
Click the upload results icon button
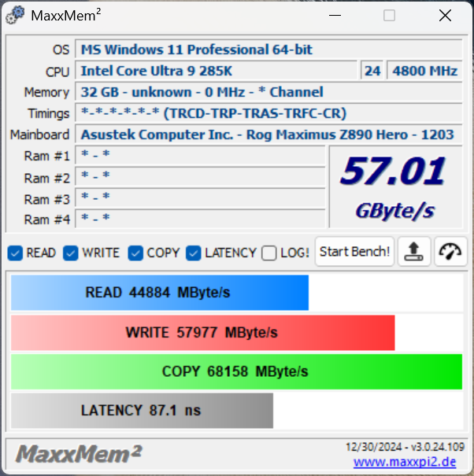[414, 252]
